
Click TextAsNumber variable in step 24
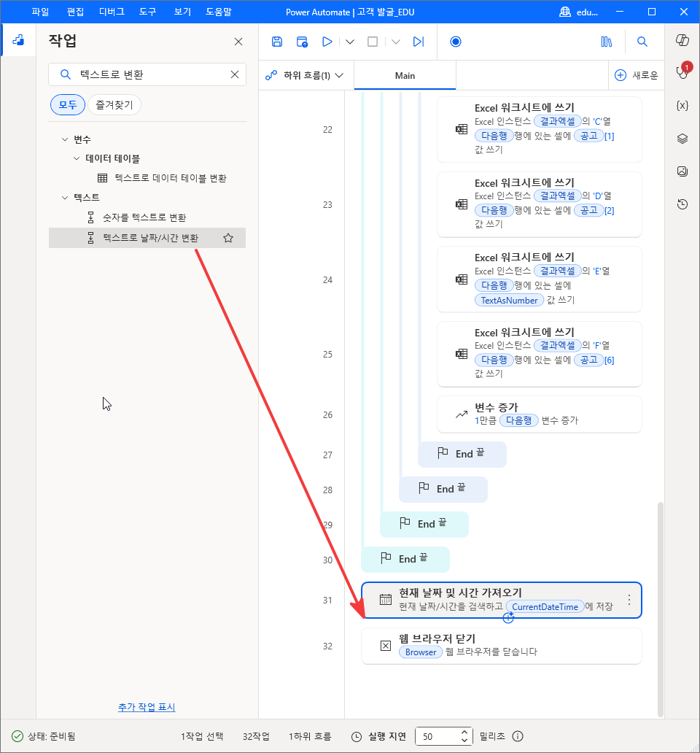[x=509, y=301]
